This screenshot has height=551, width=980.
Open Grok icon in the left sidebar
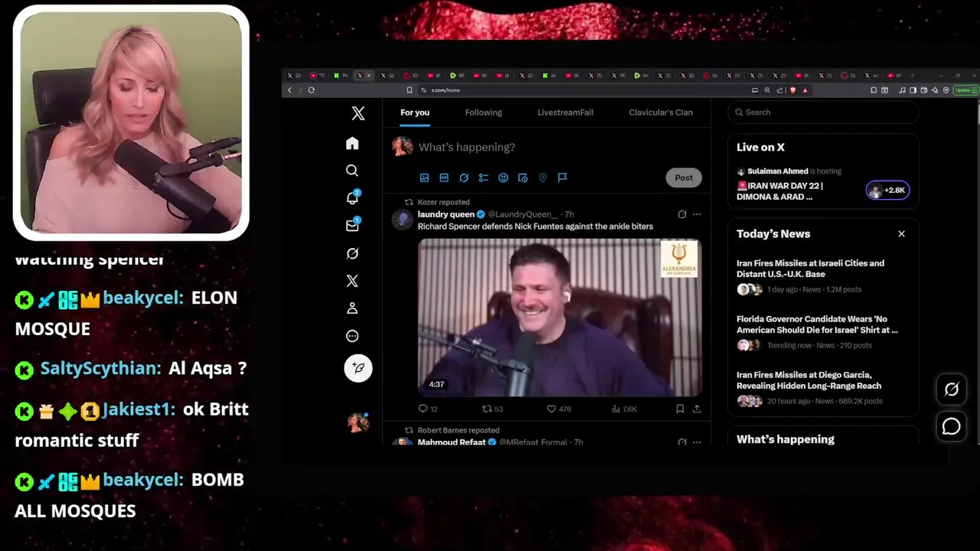(352, 253)
